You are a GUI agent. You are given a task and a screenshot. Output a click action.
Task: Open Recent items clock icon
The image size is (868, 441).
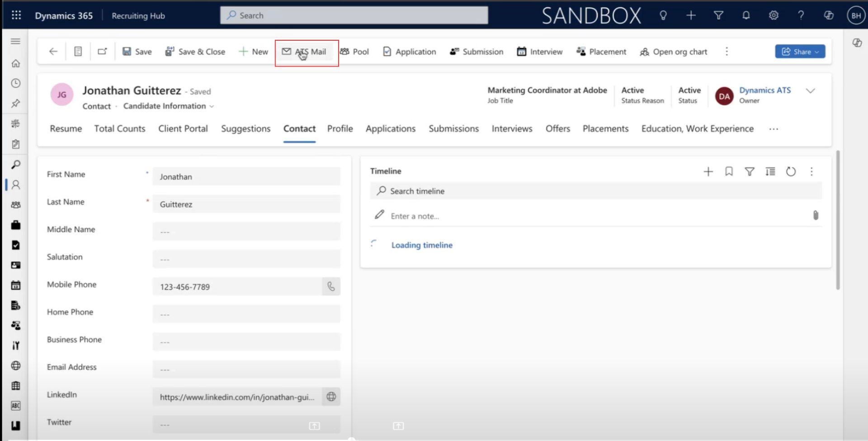tap(15, 83)
